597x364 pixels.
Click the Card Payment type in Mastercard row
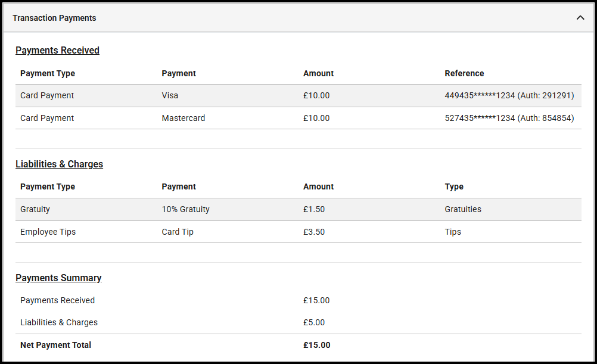point(47,118)
